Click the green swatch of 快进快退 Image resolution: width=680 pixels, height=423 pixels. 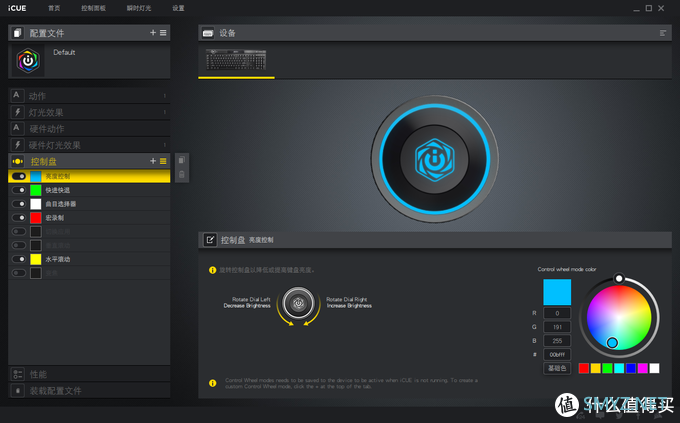(x=36, y=190)
